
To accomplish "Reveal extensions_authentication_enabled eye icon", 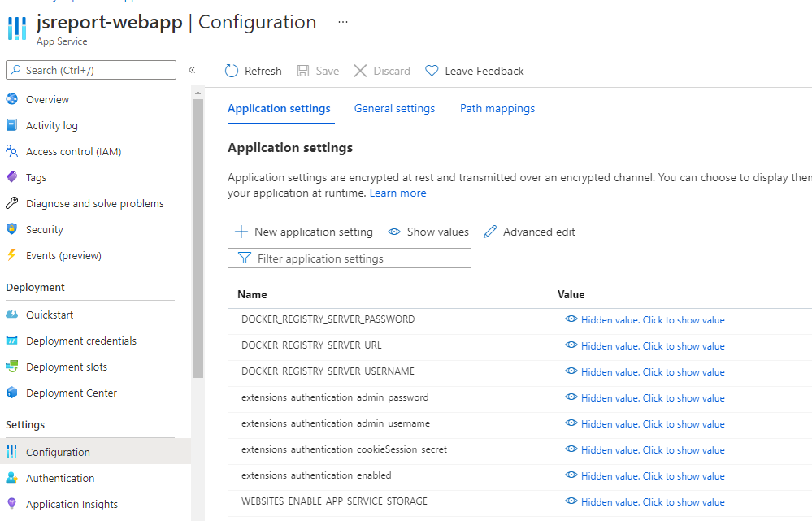I will tap(571, 475).
